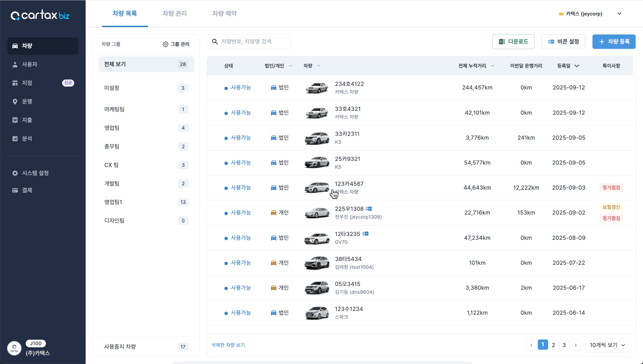Open the 사용자 section via the person icon
The height and width of the screenshot is (364, 643).
(x=15, y=65)
